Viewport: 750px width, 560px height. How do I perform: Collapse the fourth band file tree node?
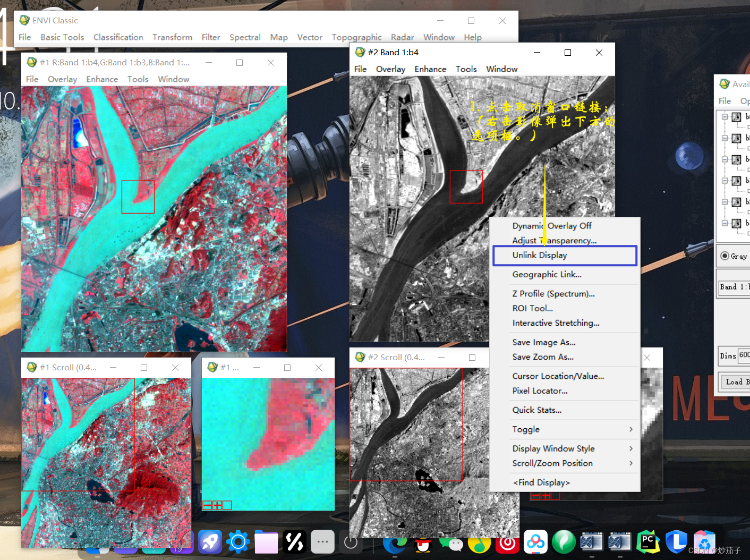pyautogui.click(x=725, y=181)
